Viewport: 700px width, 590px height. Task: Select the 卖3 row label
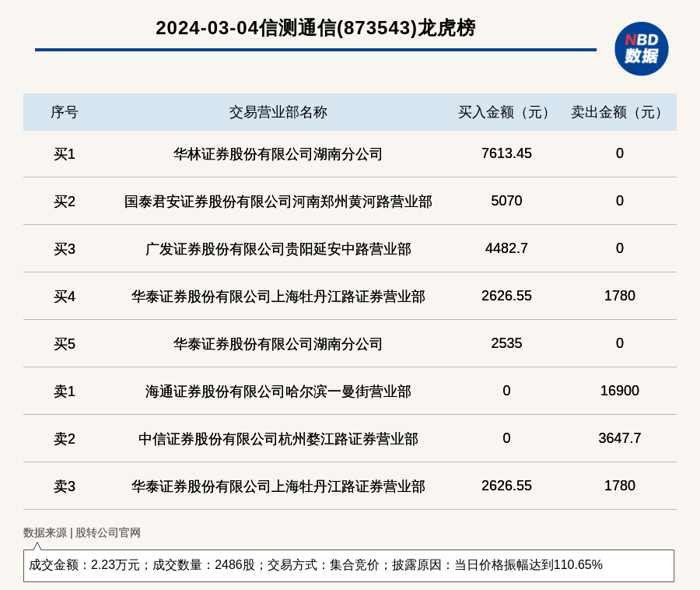click(x=65, y=486)
